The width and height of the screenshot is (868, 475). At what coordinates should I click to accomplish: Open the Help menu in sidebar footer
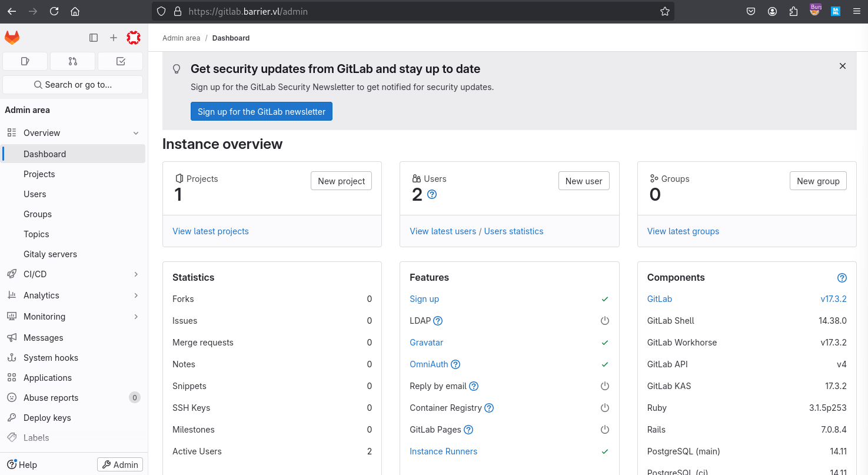tap(22, 465)
